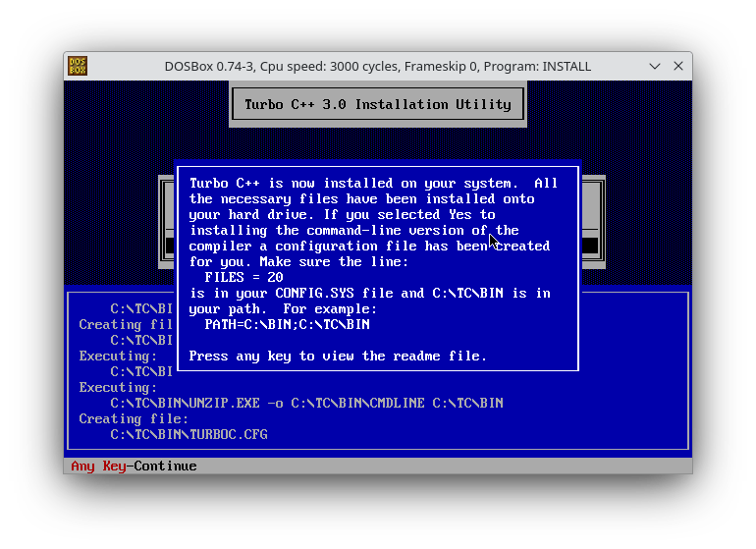
Task: Click the 'Turbo C++ is now installed' line
Action: pos(373,184)
